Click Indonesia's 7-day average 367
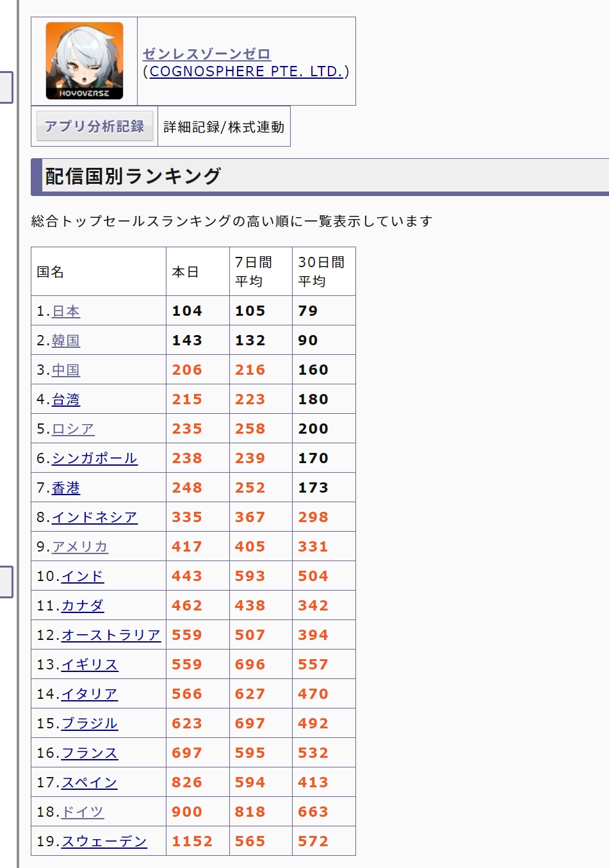Image resolution: width=609 pixels, height=868 pixels. pyautogui.click(x=250, y=518)
